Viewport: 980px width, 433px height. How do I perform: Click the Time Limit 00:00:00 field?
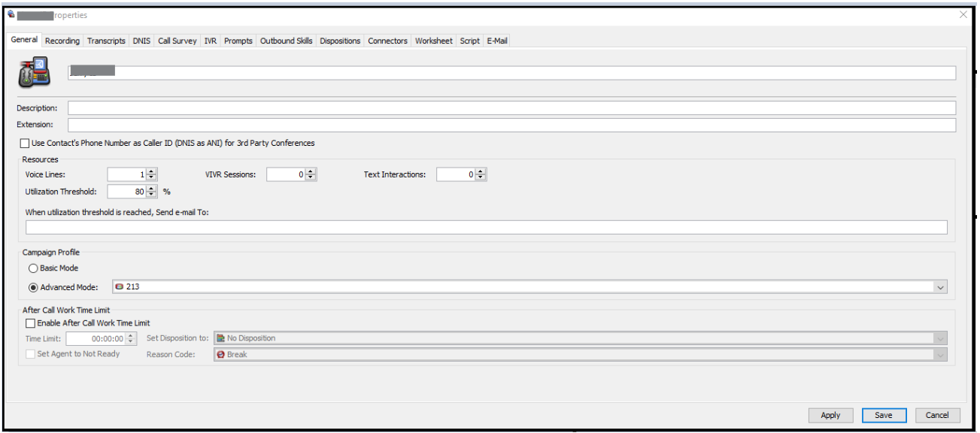tap(96, 339)
